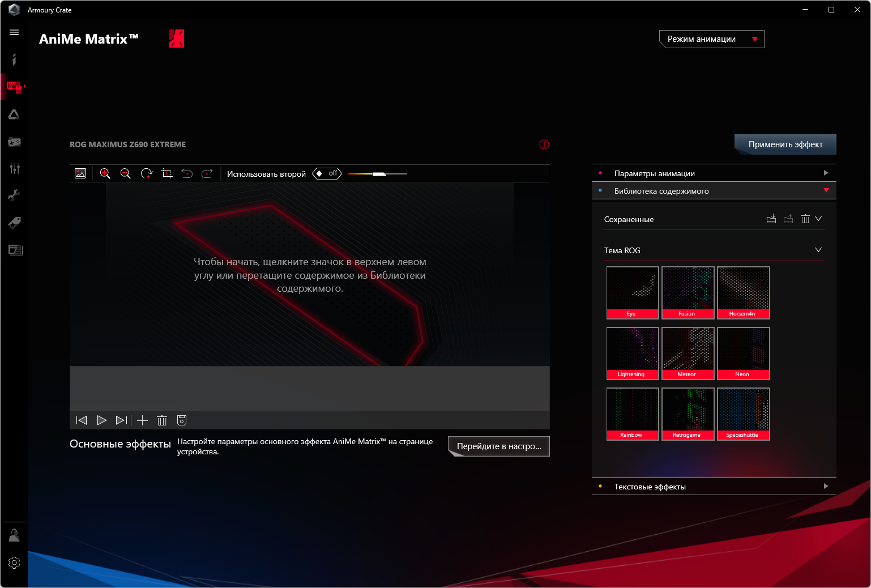
Task: Click the import folder icon in Сохраненные
Action: pyautogui.click(x=771, y=219)
